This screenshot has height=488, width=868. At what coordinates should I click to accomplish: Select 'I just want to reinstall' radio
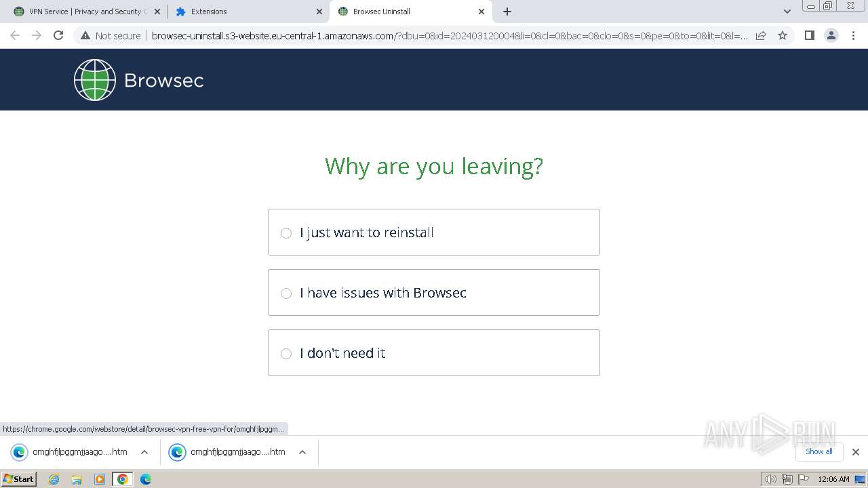(x=286, y=233)
